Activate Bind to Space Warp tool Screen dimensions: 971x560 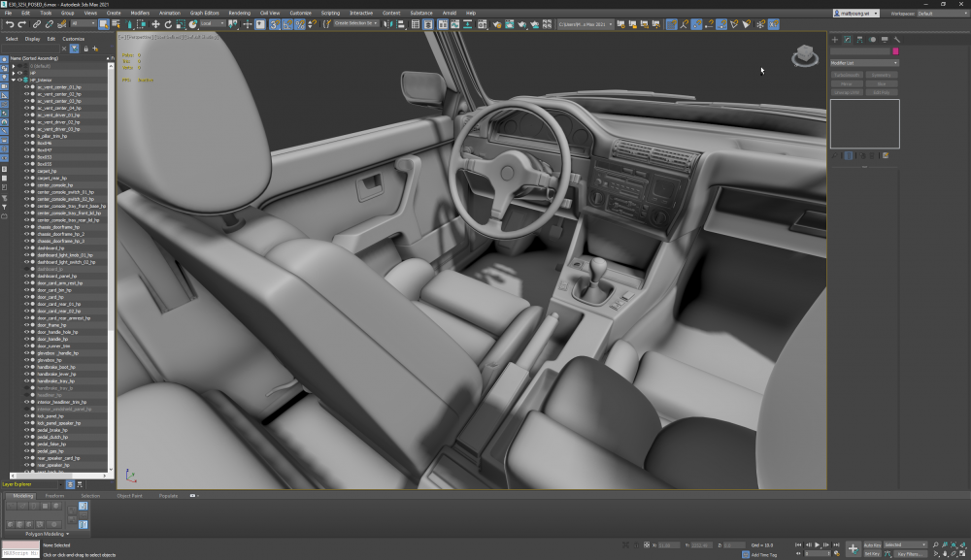point(61,24)
